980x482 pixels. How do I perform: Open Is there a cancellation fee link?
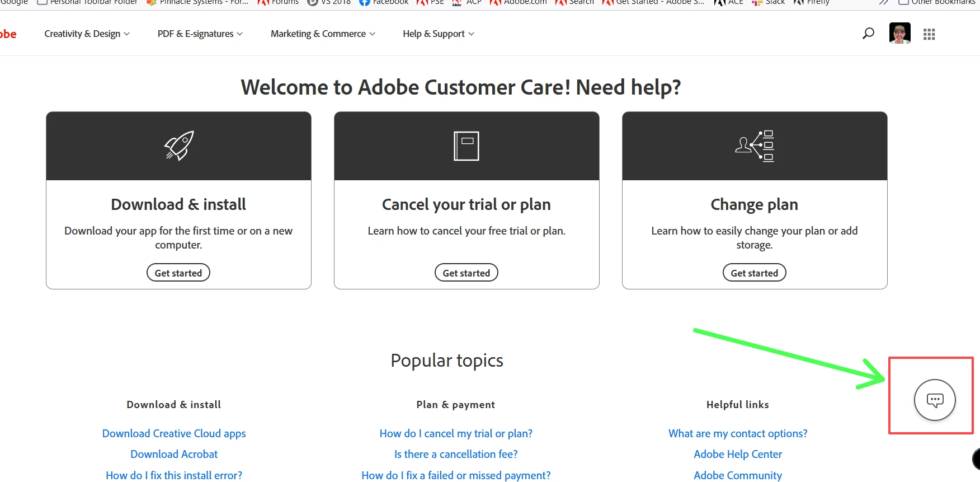(x=456, y=454)
